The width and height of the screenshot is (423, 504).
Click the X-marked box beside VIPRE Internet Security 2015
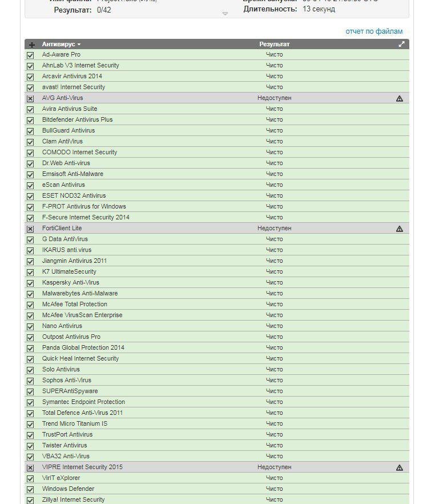(x=30, y=467)
